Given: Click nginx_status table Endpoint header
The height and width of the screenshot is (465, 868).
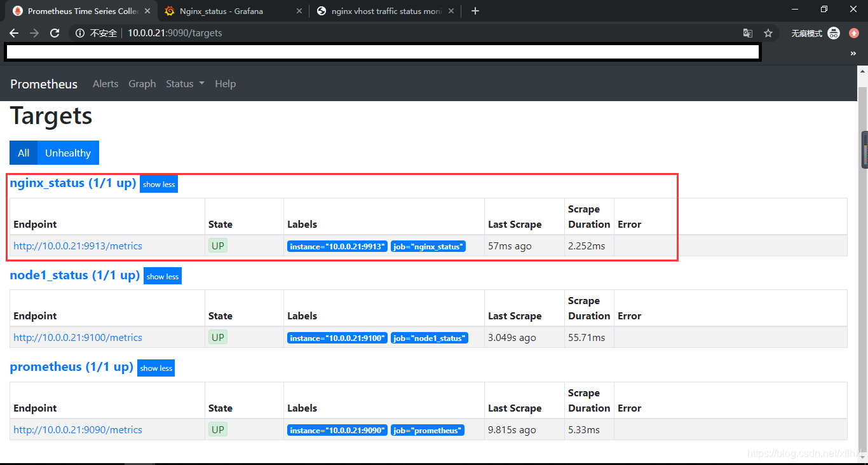Looking at the screenshot, I should [35, 225].
